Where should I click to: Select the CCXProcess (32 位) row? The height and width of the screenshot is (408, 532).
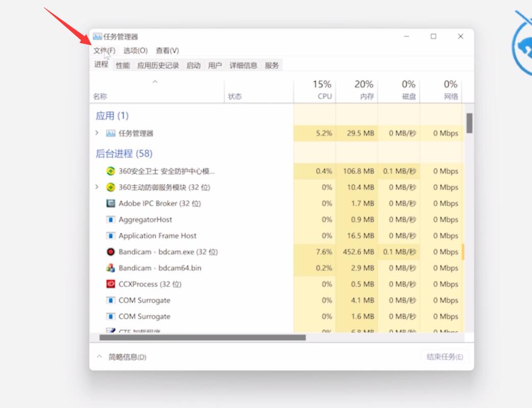pyautogui.click(x=277, y=284)
